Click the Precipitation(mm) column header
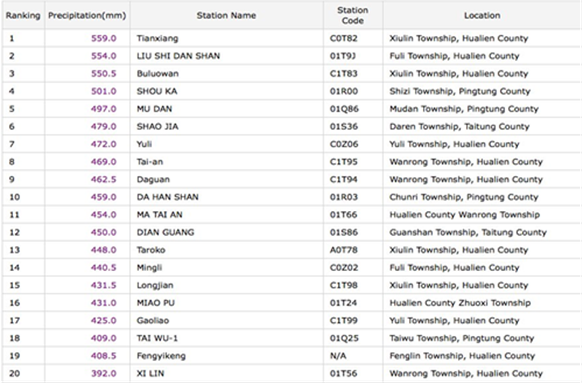This screenshot has height=384, width=583. click(x=87, y=16)
